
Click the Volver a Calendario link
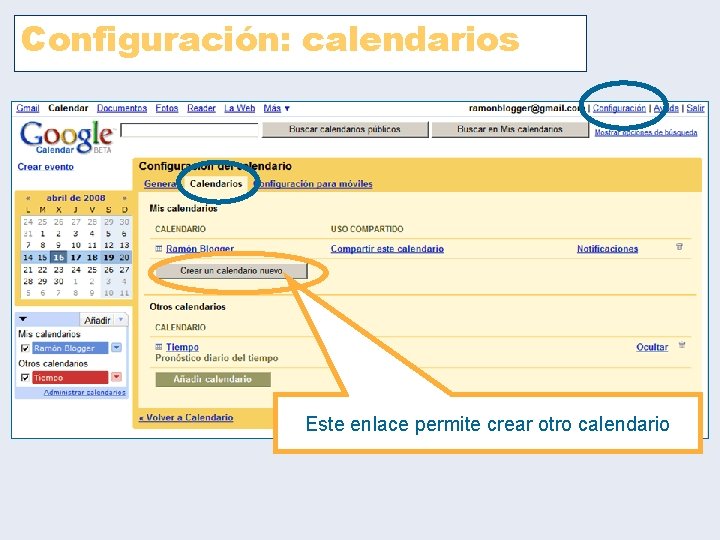pos(186,417)
